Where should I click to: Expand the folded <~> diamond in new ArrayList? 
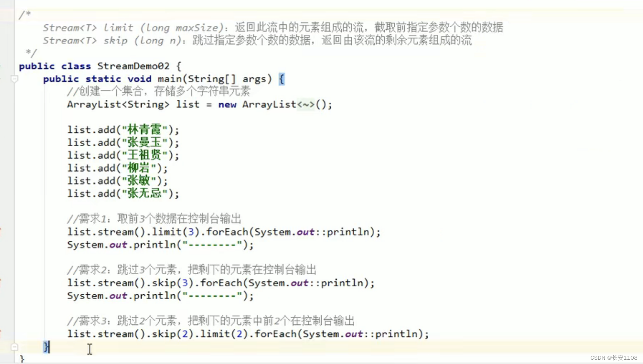306,105
